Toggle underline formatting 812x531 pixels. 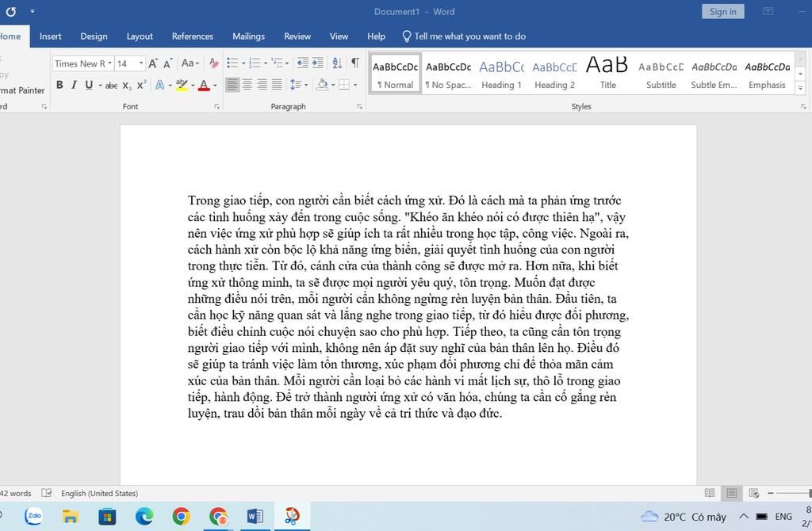point(89,85)
